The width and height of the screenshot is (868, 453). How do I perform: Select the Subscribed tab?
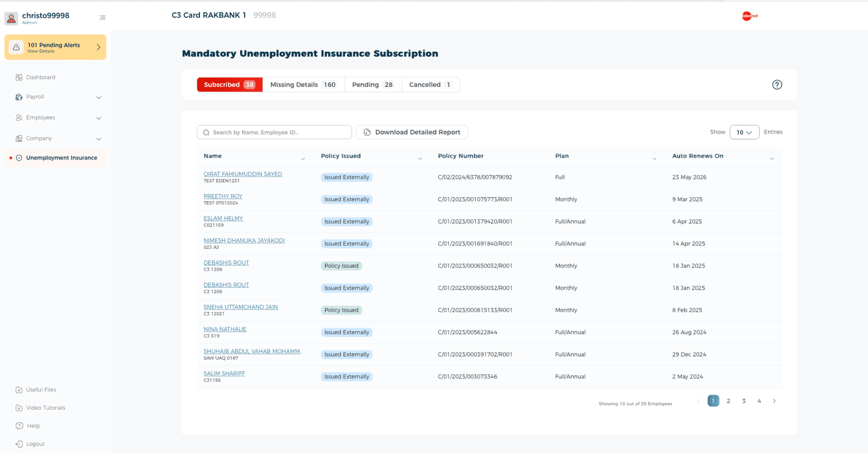click(x=230, y=85)
